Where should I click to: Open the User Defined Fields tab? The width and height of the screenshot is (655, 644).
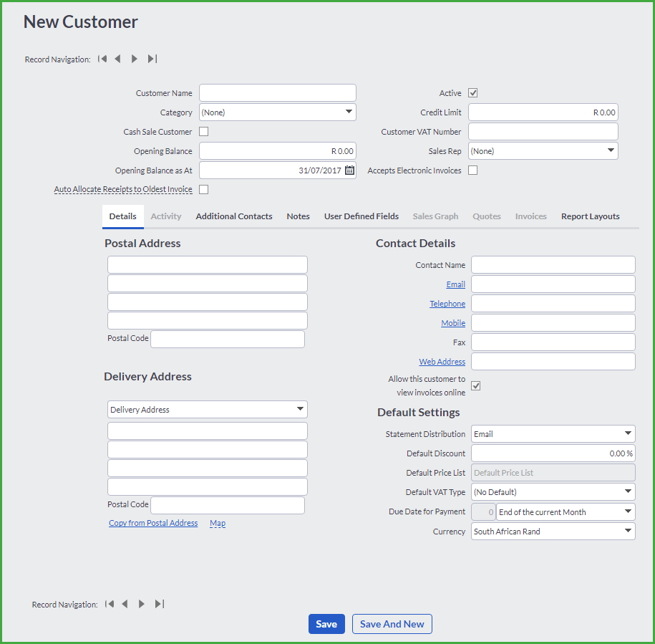(x=362, y=216)
